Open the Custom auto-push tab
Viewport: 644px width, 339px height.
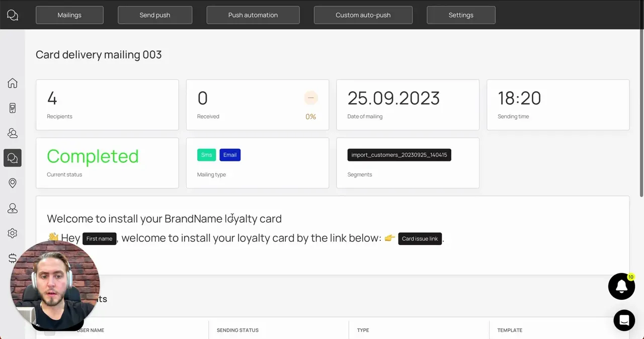click(363, 15)
